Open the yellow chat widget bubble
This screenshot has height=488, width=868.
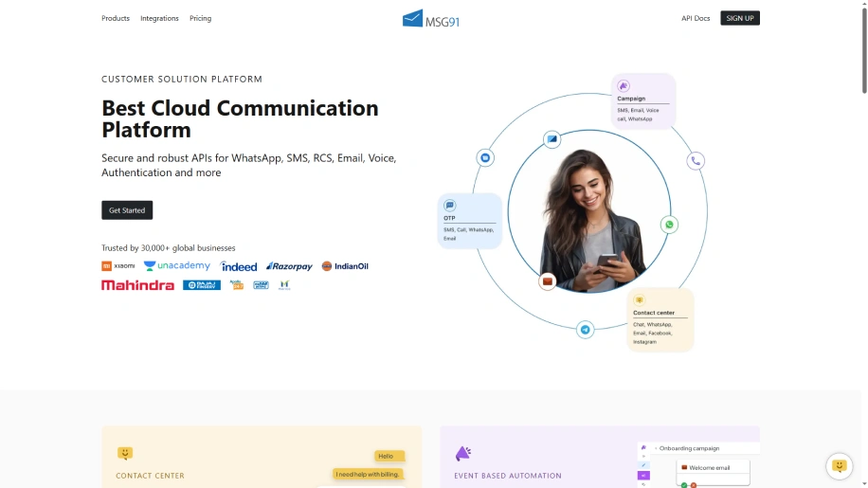[839, 465]
